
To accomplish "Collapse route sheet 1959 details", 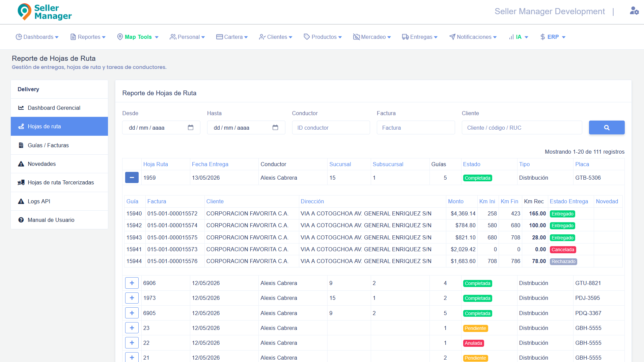I will pos(132,178).
